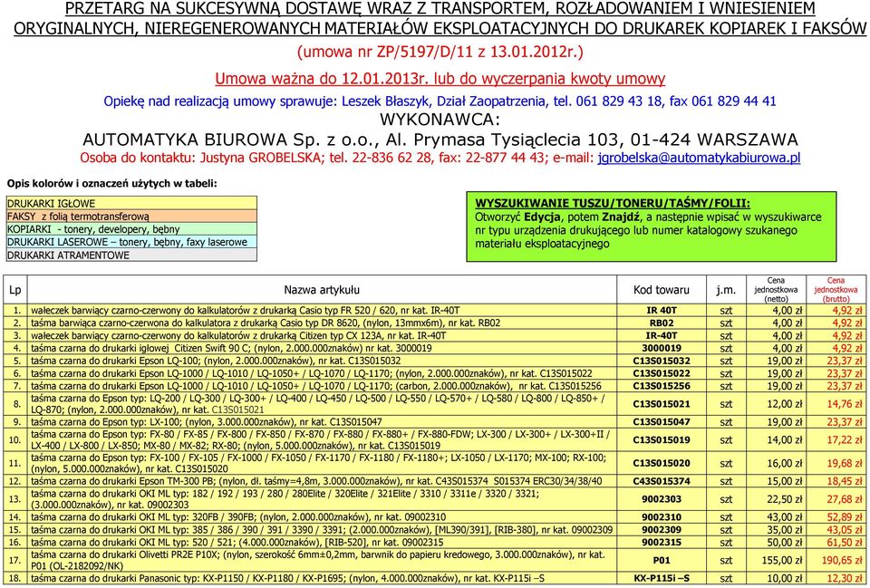Click the Kod towaru column header
The height and width of the screenshot is (588, 870).
coord(662,290)
